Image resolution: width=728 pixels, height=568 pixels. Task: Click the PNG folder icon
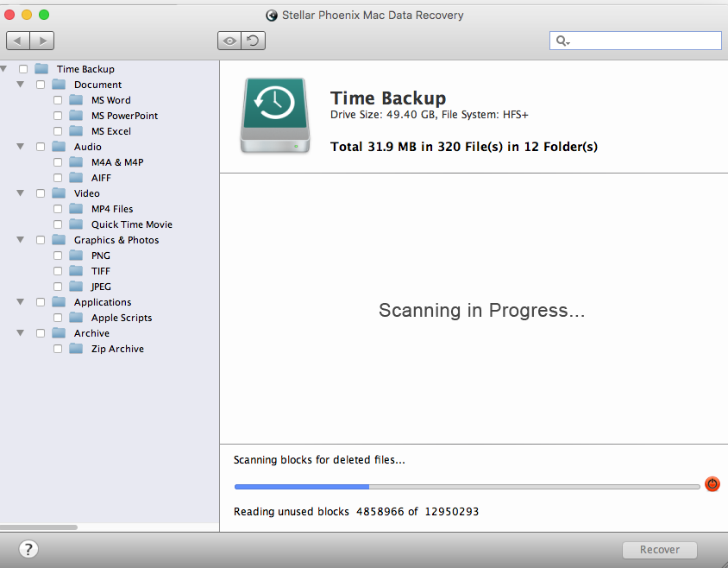[x=76, y=256]
